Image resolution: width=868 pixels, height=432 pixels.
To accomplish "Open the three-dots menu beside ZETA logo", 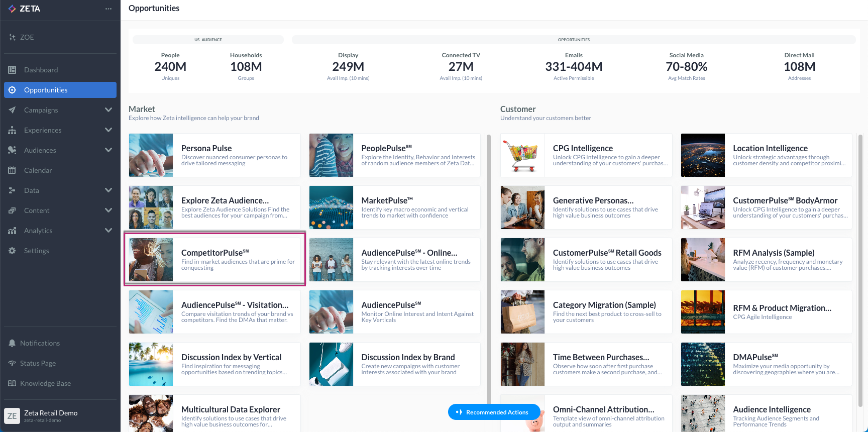I will click(x=108, y=9).
